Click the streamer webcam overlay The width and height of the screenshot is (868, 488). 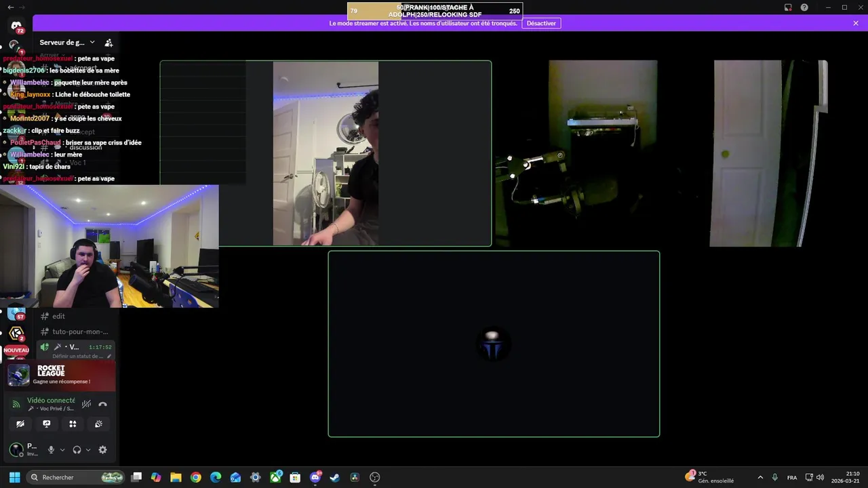(x=109, y=246)
